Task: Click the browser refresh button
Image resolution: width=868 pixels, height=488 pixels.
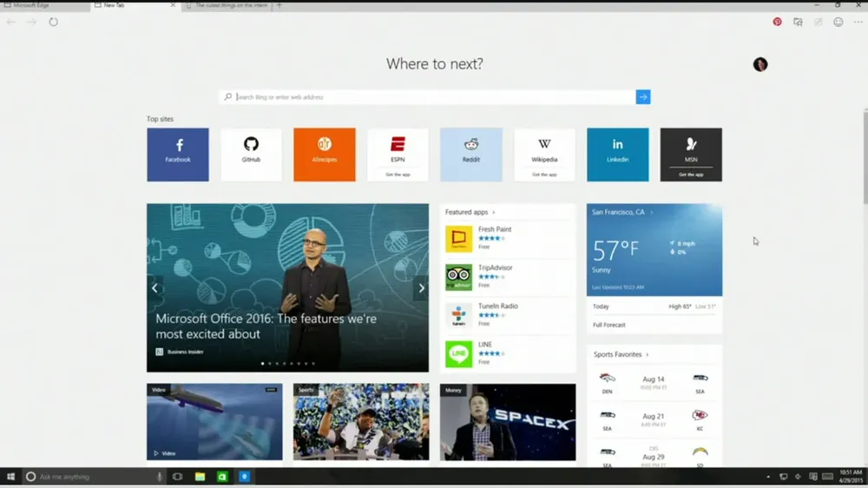Action: coord(53,22)
